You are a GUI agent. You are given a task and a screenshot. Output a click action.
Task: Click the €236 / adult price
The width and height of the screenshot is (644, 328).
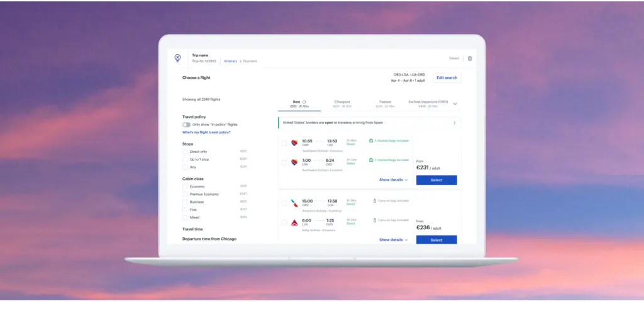(x=430, y=228)
